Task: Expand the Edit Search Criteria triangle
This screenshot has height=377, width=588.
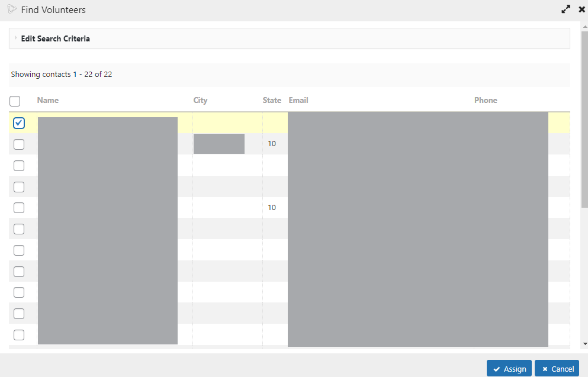Action: click(x=15, y=38)
